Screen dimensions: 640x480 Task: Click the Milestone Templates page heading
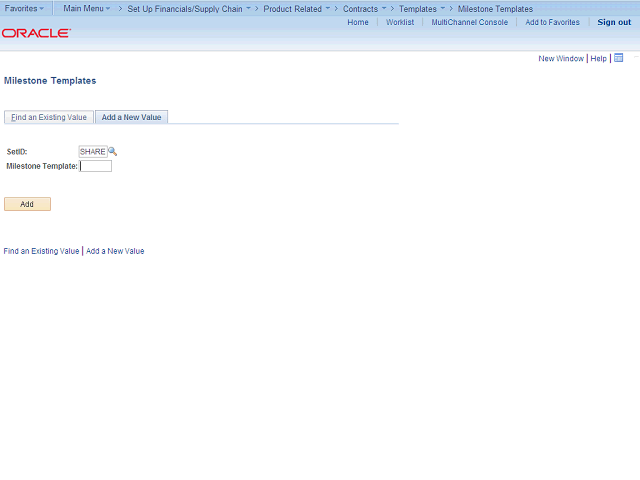coord(50,81)
